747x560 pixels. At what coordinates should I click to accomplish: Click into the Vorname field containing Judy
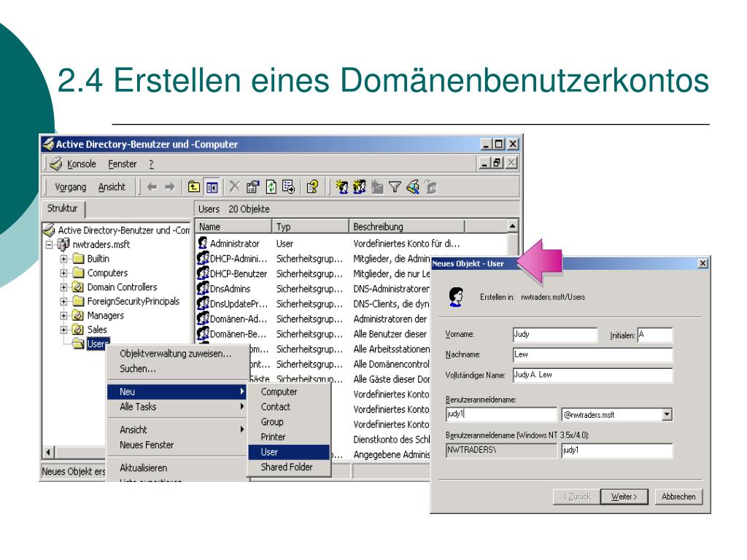coord(555,334)
